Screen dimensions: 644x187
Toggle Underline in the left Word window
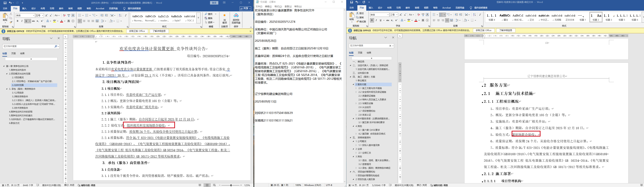tap(26, 21)
